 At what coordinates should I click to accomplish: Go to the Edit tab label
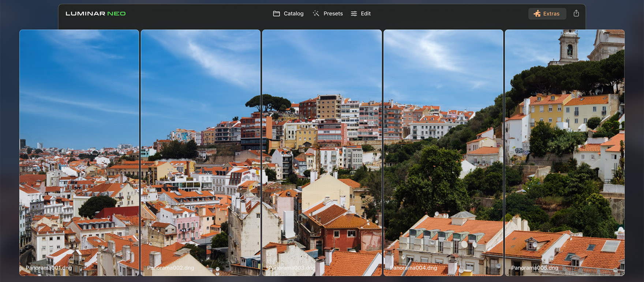coord(366,14)
